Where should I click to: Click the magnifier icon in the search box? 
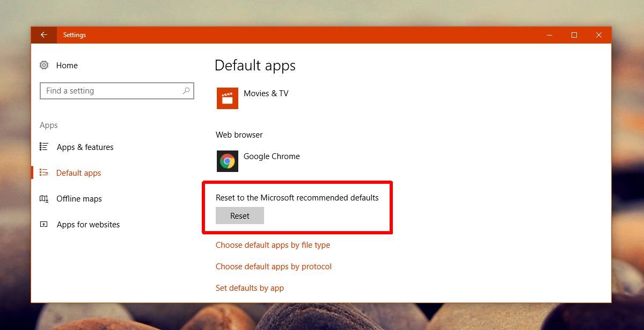coord(186,91)
